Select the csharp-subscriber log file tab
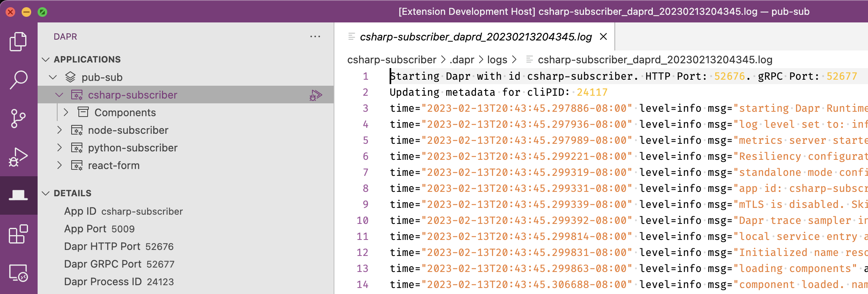This screenshot has height=294, width=868. coord(475,36)
